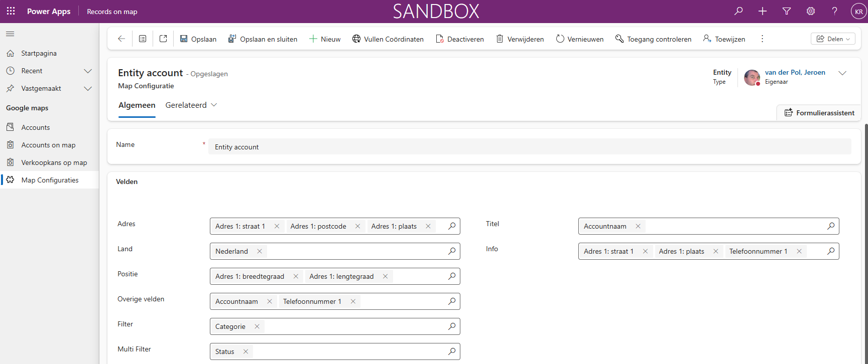The width and height of the screenshot is (868, 364).
Task: Remove Adres 1: lengtegraad from Positie
Action: click(x=385, y=276)
